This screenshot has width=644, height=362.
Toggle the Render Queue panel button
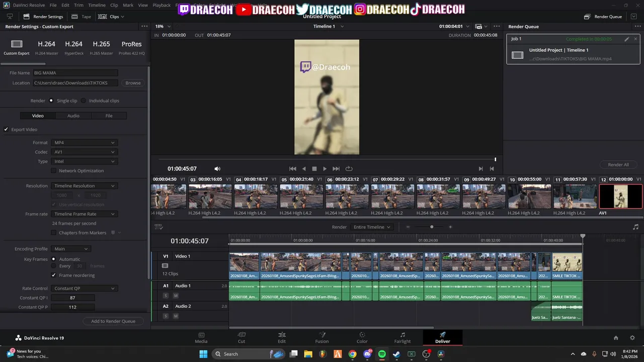pyautogui.click(x=603, y=17)
